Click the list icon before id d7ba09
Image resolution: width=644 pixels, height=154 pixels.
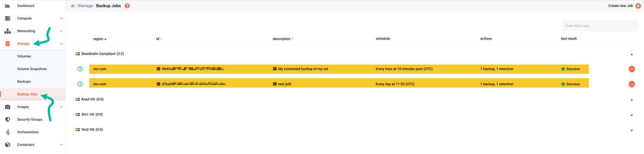[158, 84]
